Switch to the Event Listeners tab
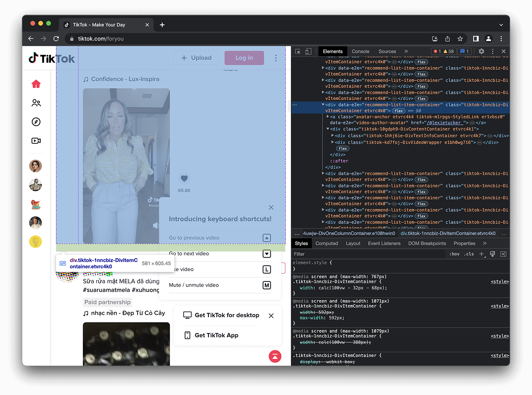532x395 pixels. pos(384,244)
